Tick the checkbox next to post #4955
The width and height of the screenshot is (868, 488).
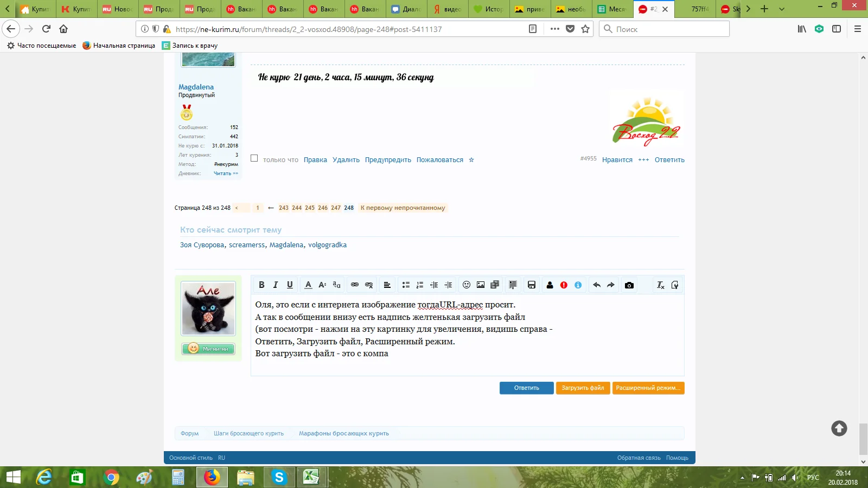pyautogui.click(x=254, y=158)
